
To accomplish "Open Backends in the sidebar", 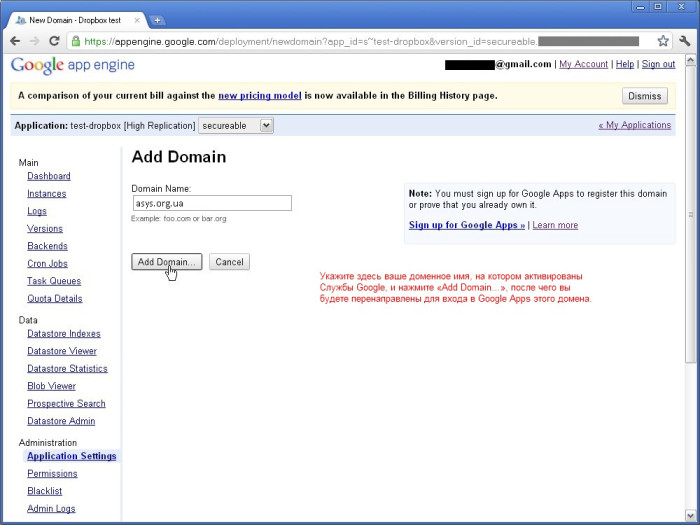I will tap(47, 246).
